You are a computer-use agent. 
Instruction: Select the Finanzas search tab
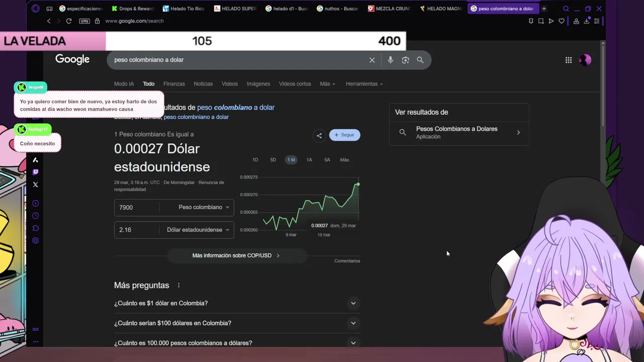click(174, 84)
